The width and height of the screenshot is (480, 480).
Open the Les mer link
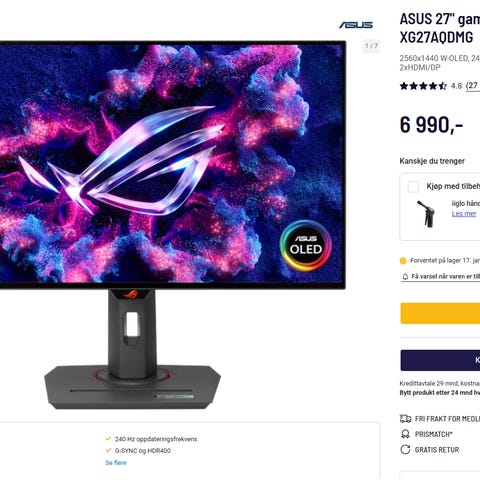[x=464, y=214]
